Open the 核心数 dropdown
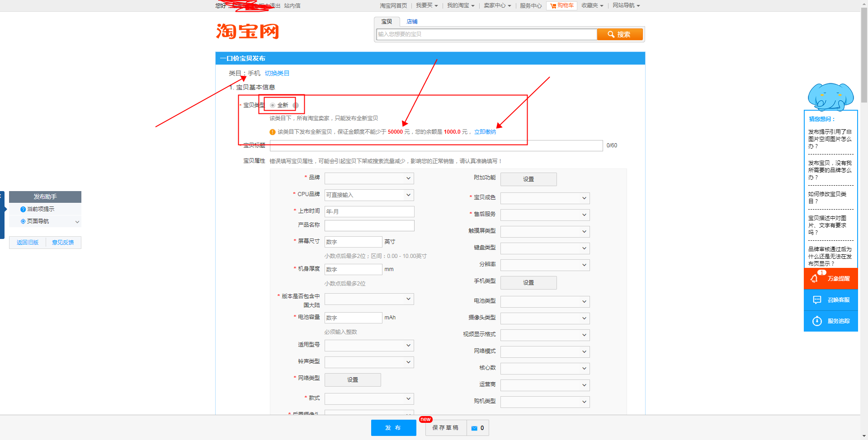The image size is (868, 440). click(545, 369)
